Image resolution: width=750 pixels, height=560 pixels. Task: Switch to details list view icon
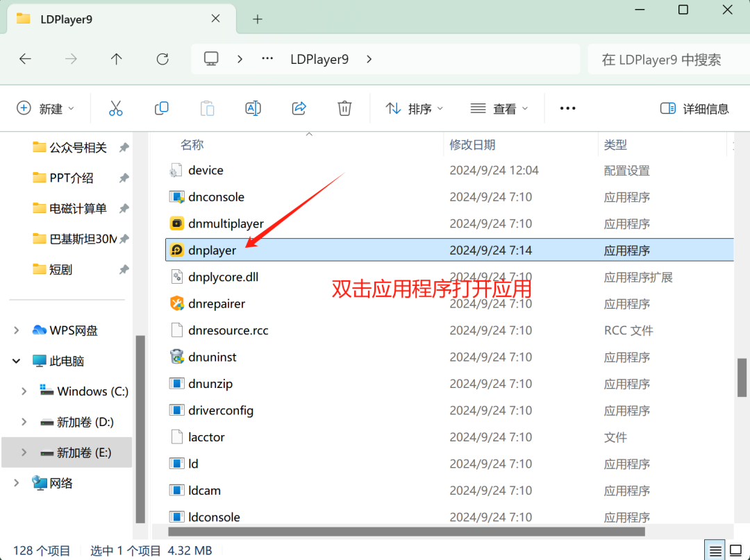tap(715, 550)
